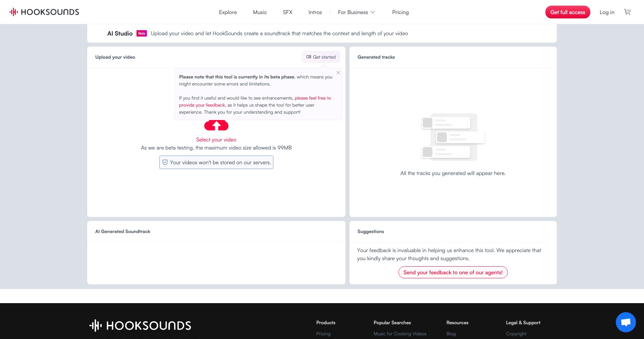Click Get full access button
The width and height of the screenshot is (644, 339).
568,12
